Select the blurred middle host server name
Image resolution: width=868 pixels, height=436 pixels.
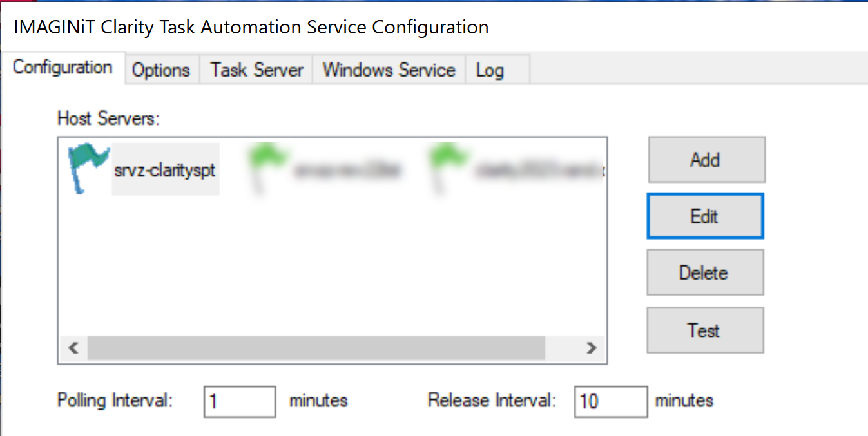click(x=347, y=170)
